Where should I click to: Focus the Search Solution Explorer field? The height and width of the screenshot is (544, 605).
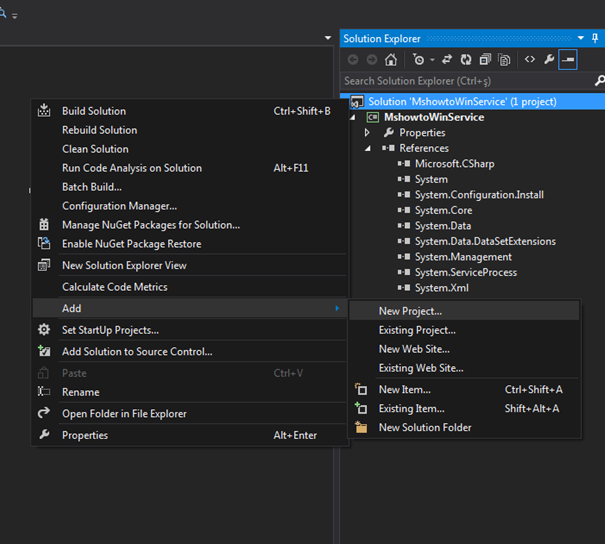tap(467, 81)
